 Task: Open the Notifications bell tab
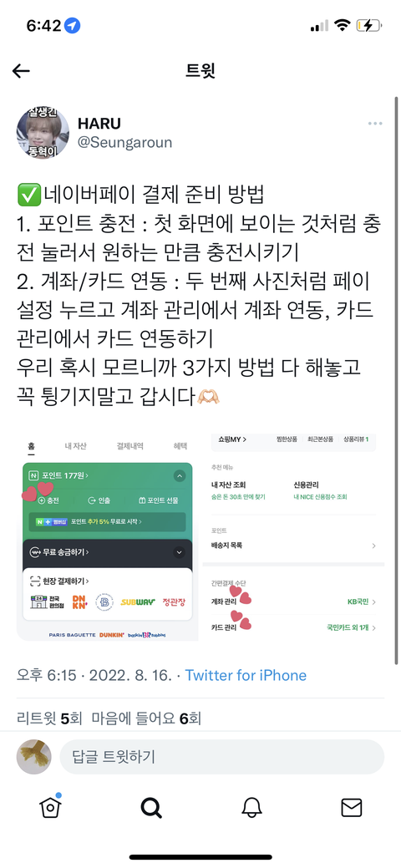pos(251,808)
